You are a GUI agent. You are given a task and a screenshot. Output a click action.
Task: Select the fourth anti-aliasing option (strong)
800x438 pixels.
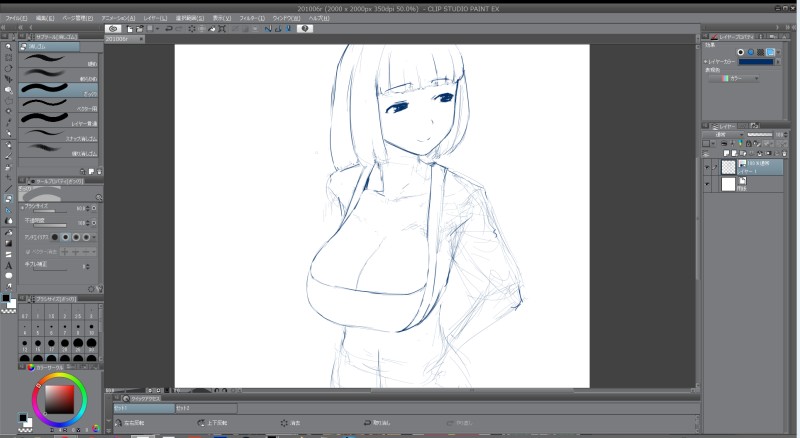click(x=86, y=237)
